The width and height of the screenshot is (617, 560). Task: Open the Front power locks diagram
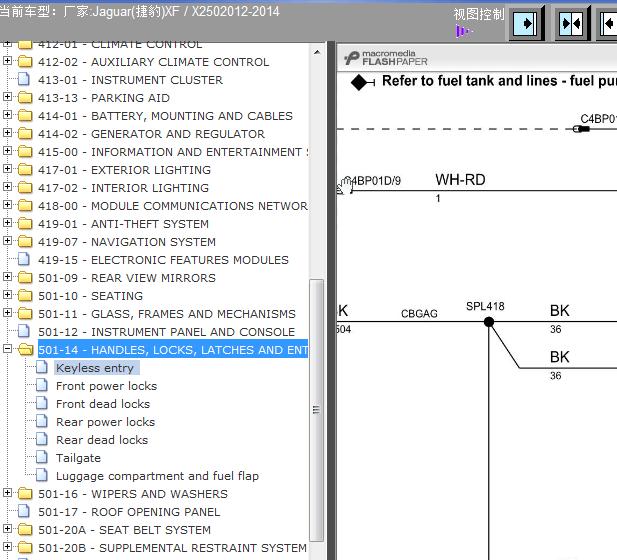click(x=106, y=386)
